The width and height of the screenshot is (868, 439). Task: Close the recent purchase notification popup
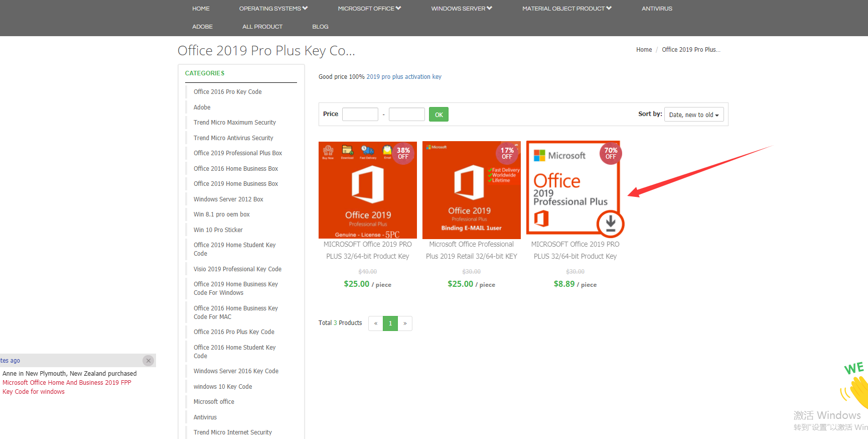(148, 361)
